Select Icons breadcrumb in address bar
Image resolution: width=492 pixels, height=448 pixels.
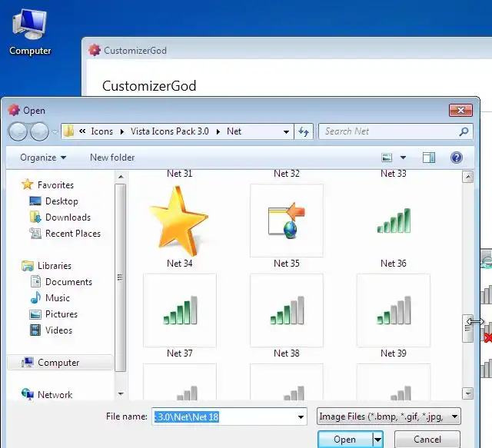[x=101, y=131]
